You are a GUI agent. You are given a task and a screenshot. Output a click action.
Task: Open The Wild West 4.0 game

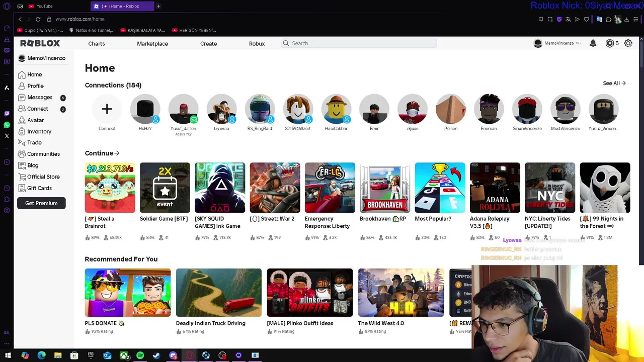[x=401, y=293]
